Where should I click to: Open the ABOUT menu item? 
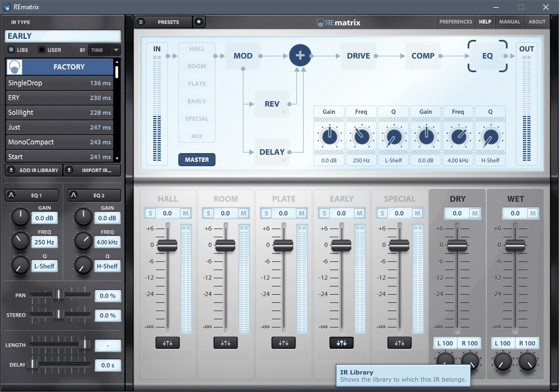click(x=537, y=22)
